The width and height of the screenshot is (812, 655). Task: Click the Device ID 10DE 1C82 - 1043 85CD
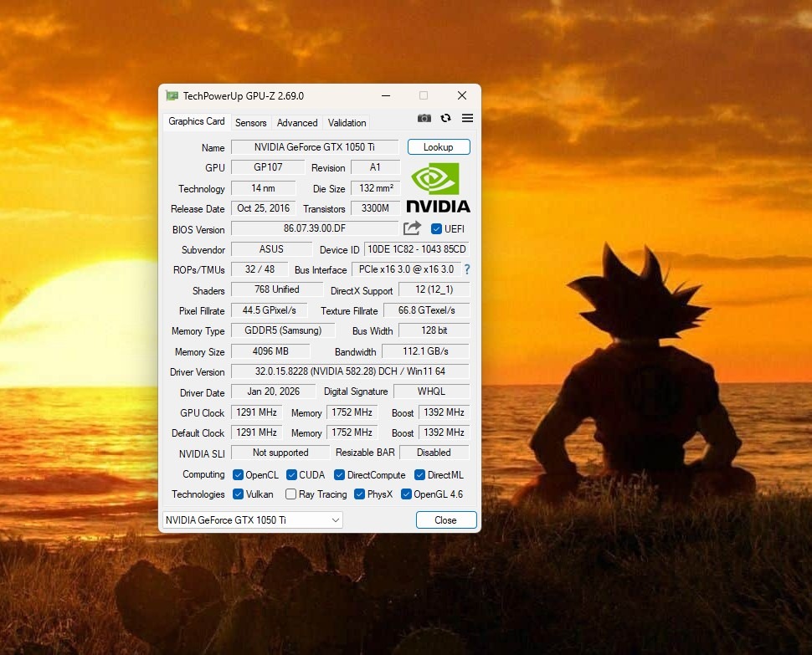coord(417,248)
